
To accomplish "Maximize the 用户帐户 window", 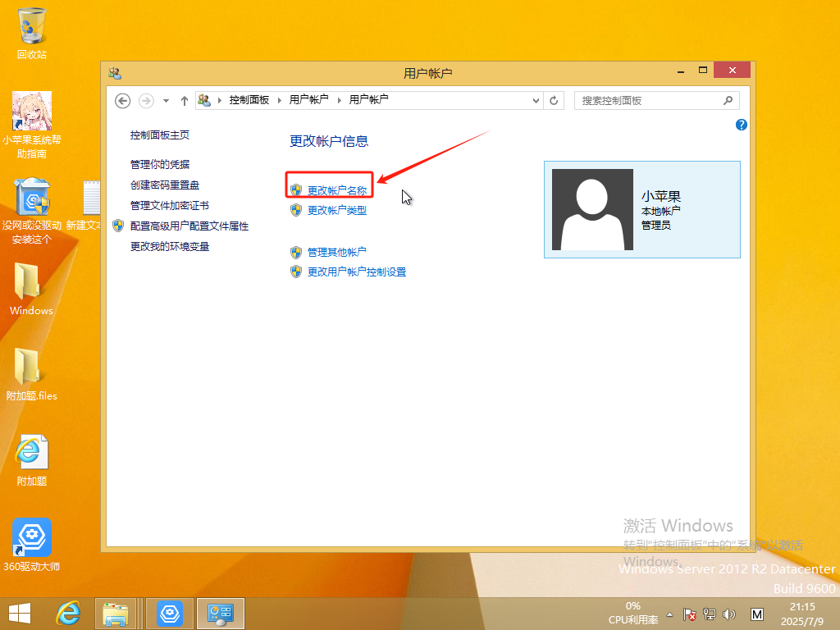I will tap(703, 71).
